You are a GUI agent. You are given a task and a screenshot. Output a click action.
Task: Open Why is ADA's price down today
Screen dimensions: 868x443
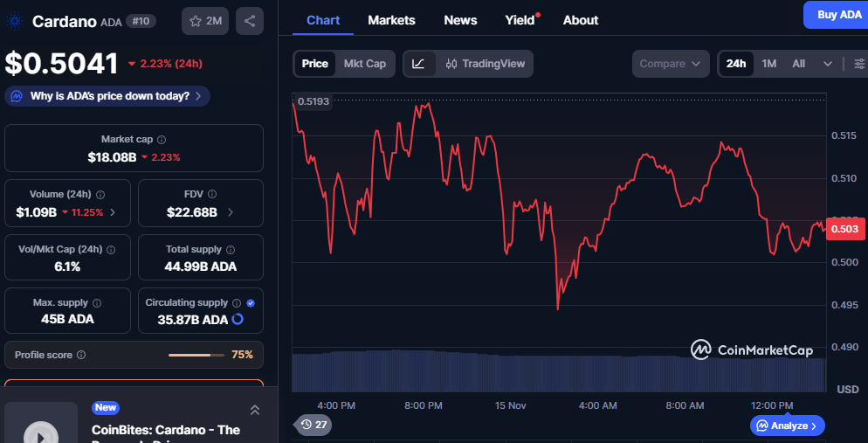pos(107,96)
